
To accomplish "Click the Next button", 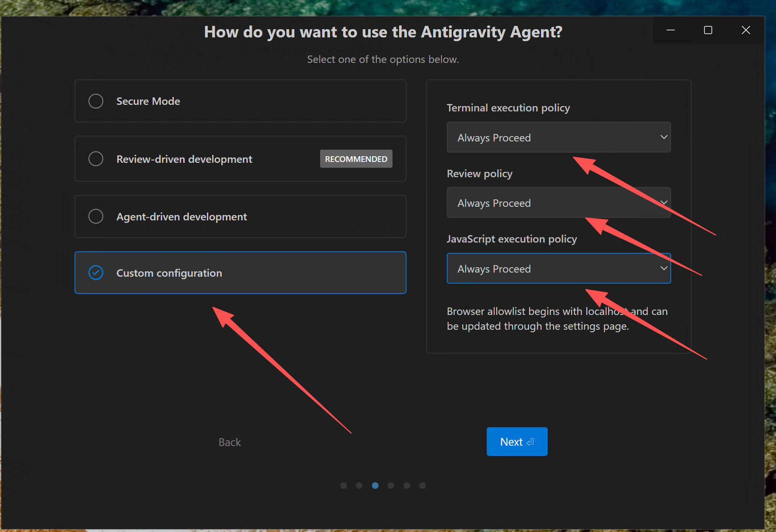I will click(517, 442).
